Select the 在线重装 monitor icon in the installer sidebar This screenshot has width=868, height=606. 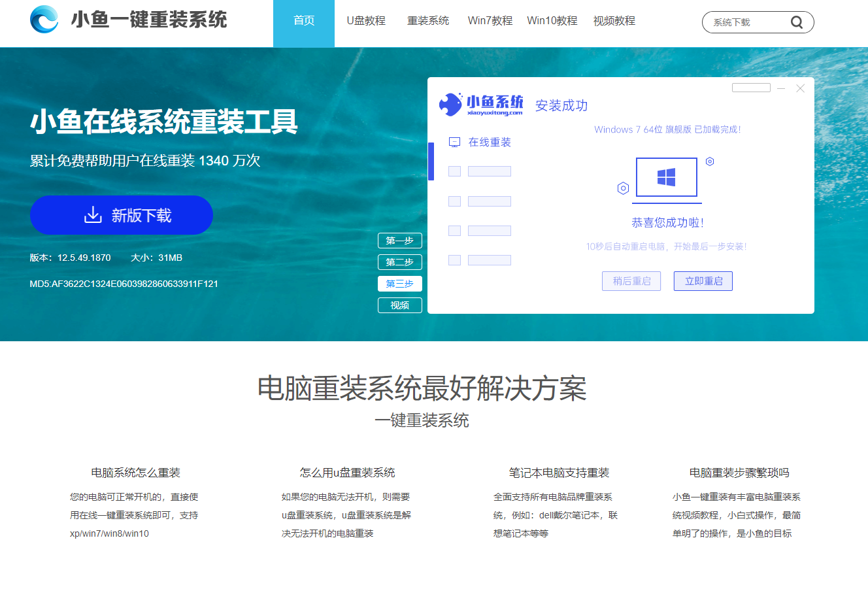[454, 141]
